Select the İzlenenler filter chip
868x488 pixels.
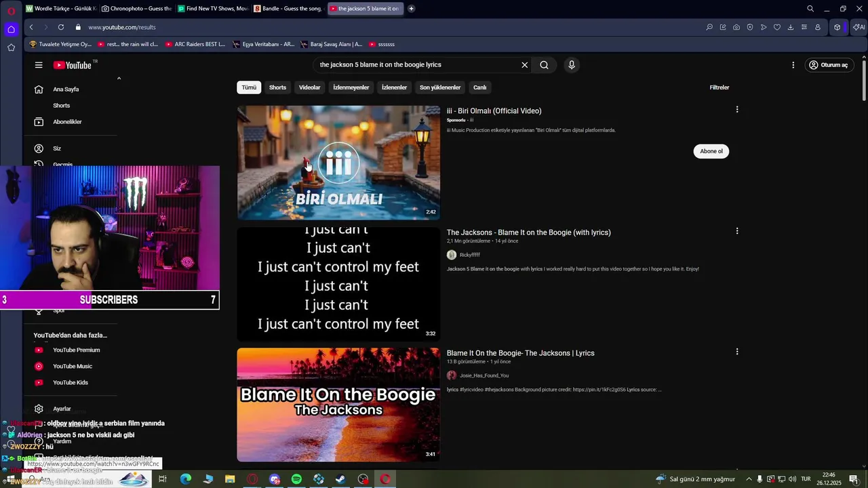(394, 87)
